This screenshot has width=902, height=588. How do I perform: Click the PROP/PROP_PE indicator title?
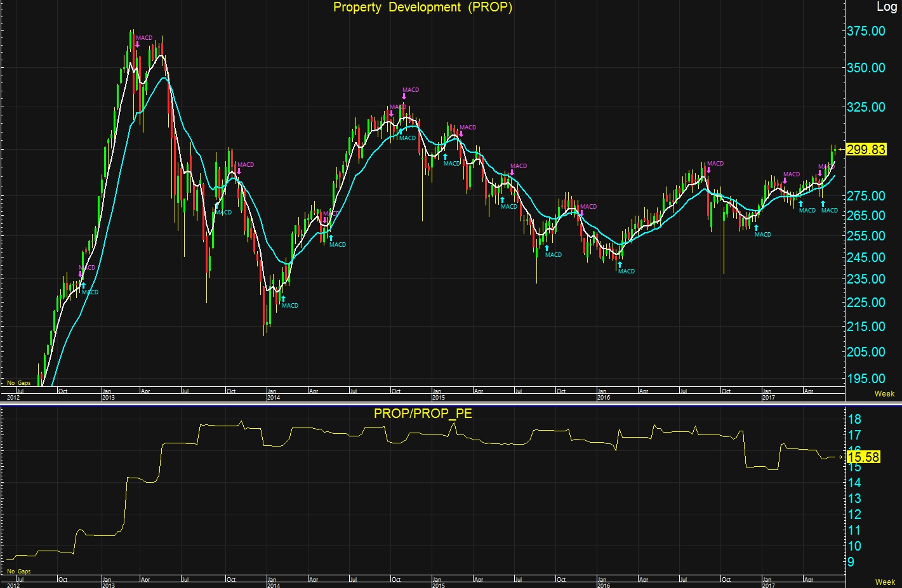pos(423,414)
